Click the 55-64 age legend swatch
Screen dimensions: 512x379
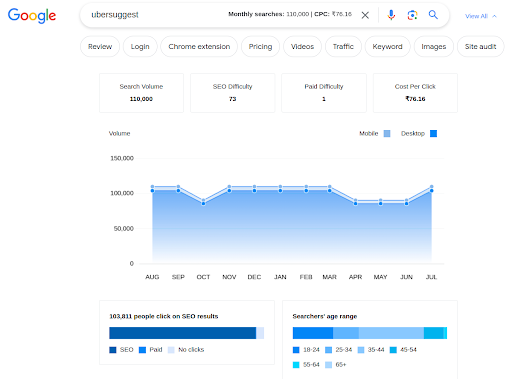(x=296, y=365)
